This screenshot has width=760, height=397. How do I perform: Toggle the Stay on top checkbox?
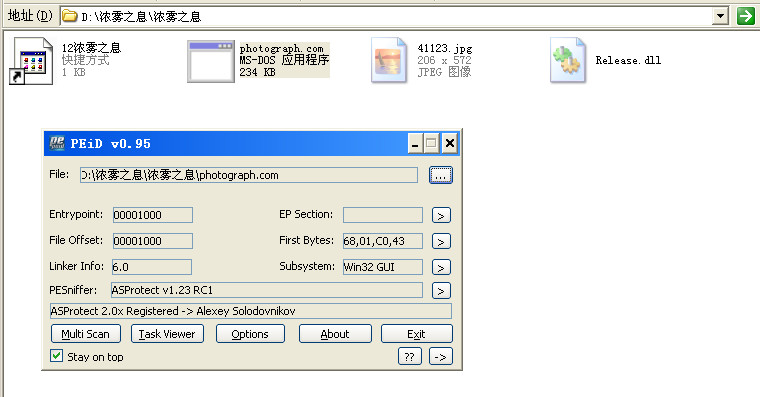pos(56,356)
